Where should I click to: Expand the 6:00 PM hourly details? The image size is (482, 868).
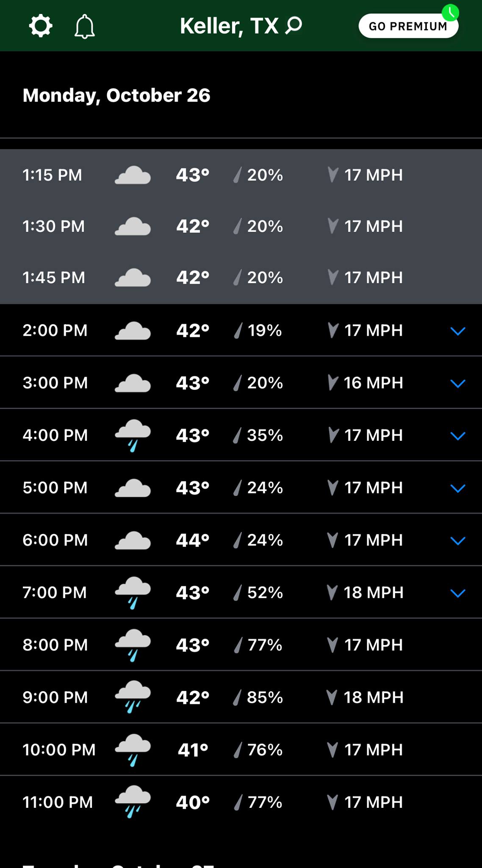pos(457,540)
